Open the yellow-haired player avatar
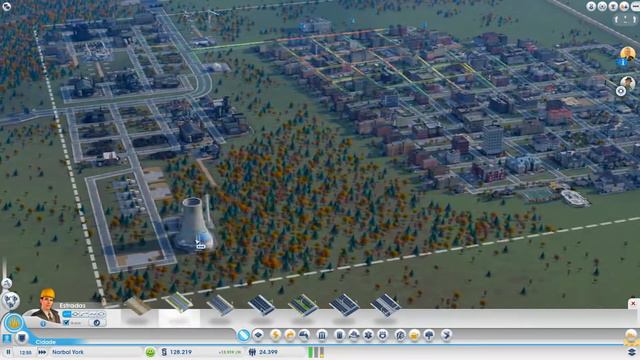 coord(628,53)
